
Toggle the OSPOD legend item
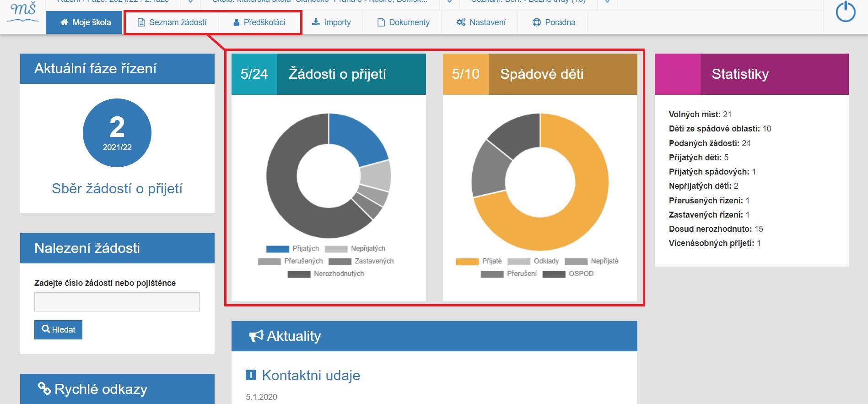coord(568,274)
